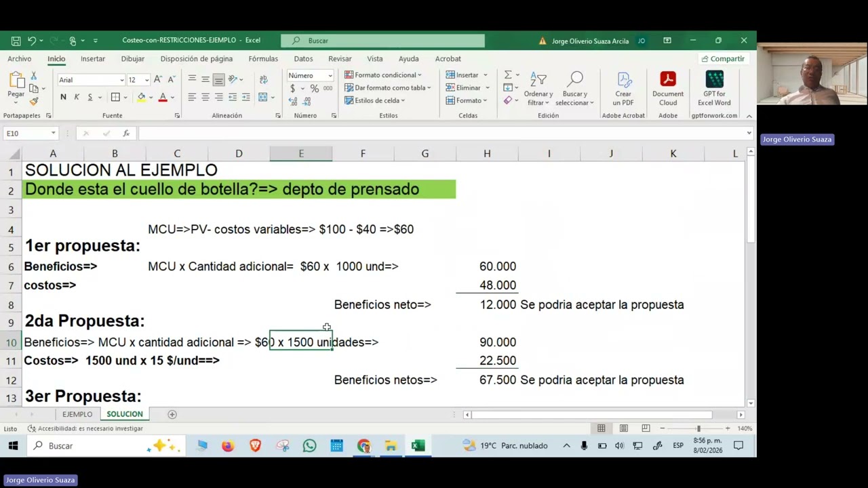Viewport: 868px width, 488px height.
Task: Click the Undo arrow icon
Action: tap(31, 41)
